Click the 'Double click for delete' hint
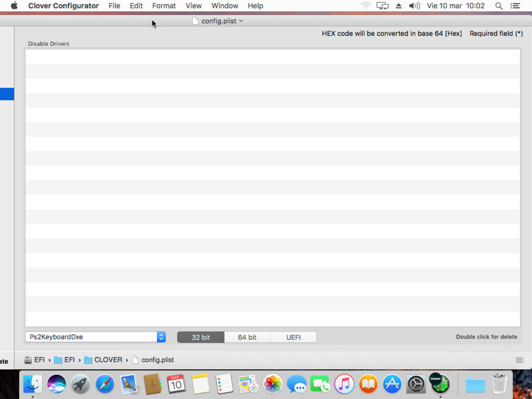Image resolution: width=532 pixels, height=399 pixels. point(487,337)
